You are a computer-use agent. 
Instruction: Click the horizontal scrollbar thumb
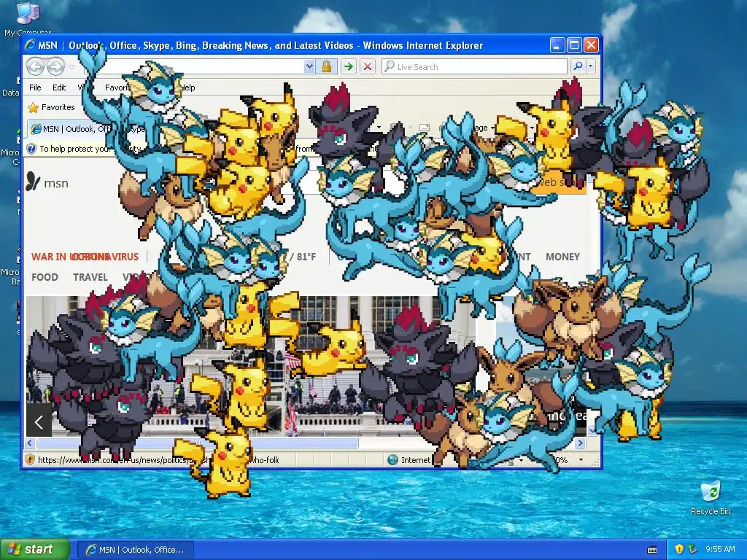tap(197, 443)
